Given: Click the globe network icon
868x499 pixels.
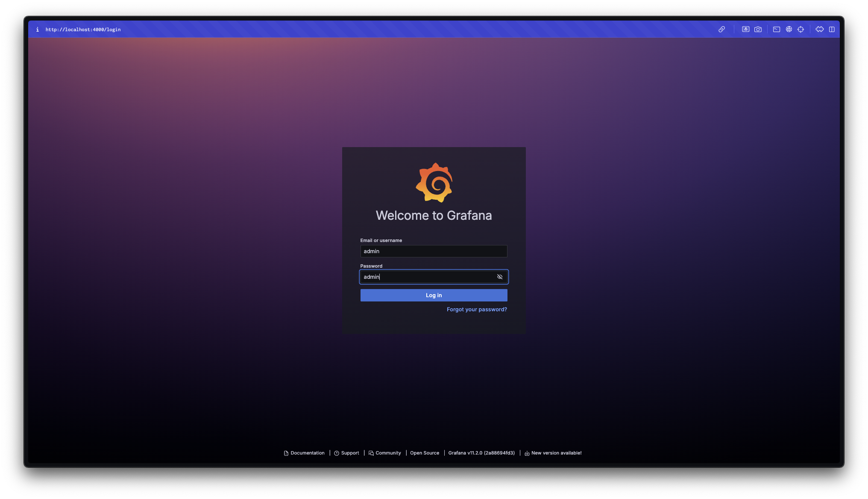Looking at the screenshot, I should coord(789,30).
